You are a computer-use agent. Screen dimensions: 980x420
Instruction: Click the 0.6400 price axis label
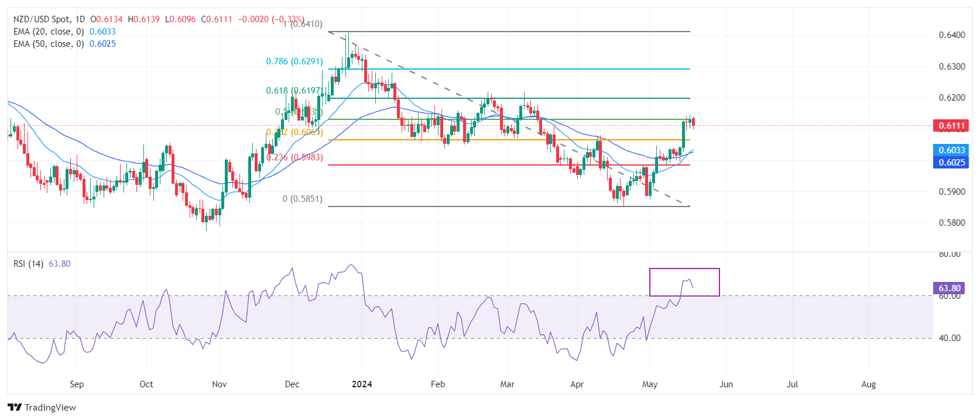(x=952, y=35)
